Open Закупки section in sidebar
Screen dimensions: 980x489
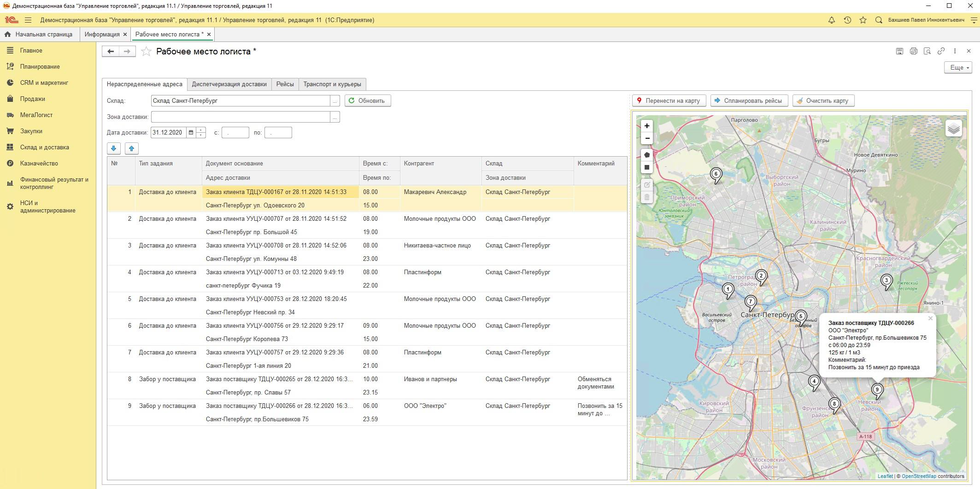click(31, 131)
